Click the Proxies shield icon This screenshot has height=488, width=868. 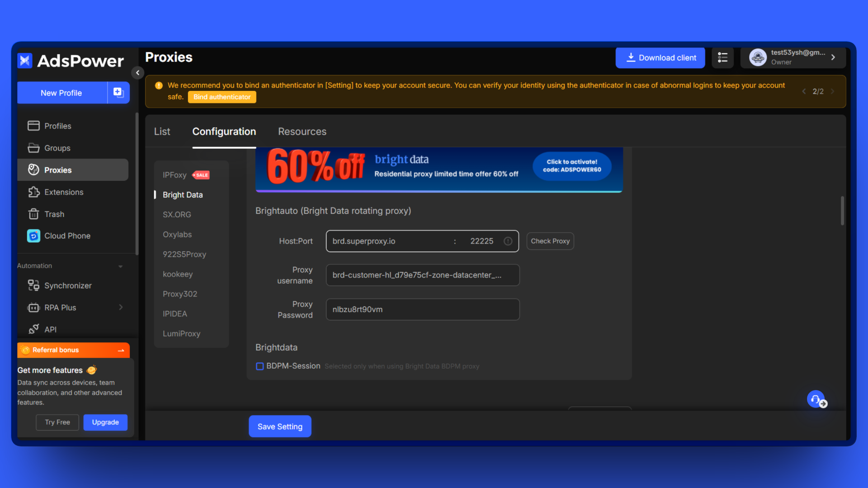tap(34, 169)
